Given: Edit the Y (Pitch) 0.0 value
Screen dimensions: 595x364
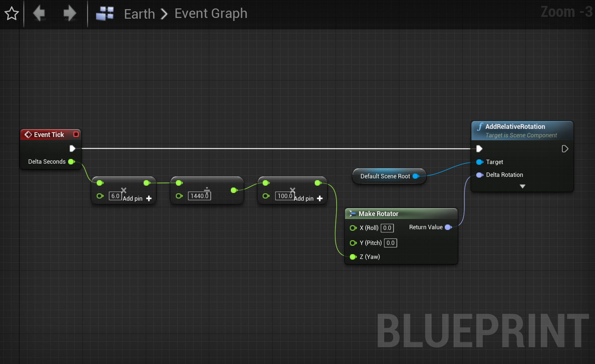Looking at the screenshot, I should pos(391,243).
